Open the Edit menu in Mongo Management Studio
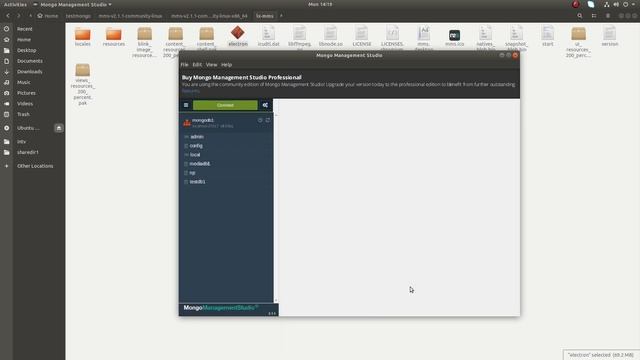This screenshot has width=640, height=360. 197,64
